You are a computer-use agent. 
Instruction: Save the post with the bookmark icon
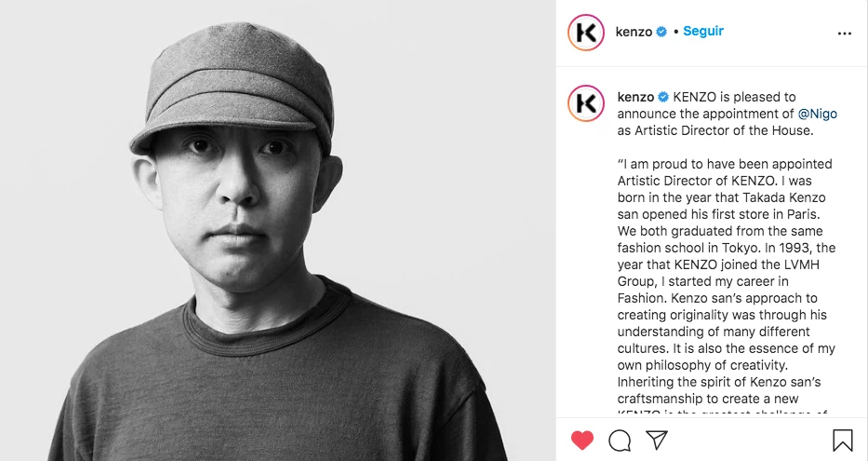pyautogui.click(x=843, y=441)
